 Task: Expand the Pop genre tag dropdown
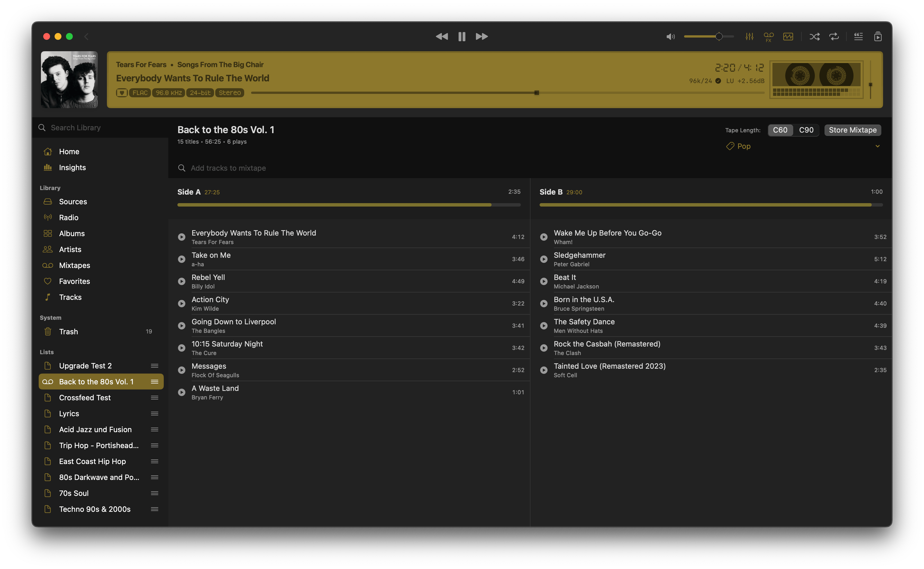point(877,146)
